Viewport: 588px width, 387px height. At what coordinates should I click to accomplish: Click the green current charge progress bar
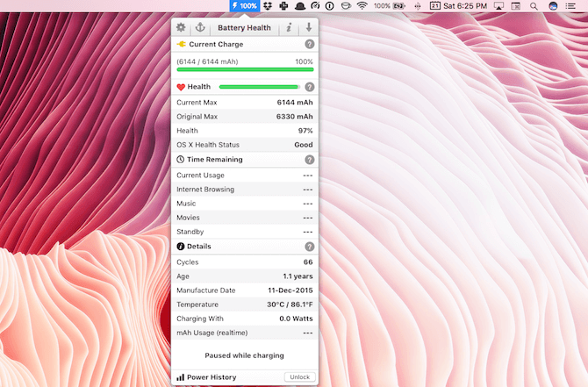coord(245,69)
